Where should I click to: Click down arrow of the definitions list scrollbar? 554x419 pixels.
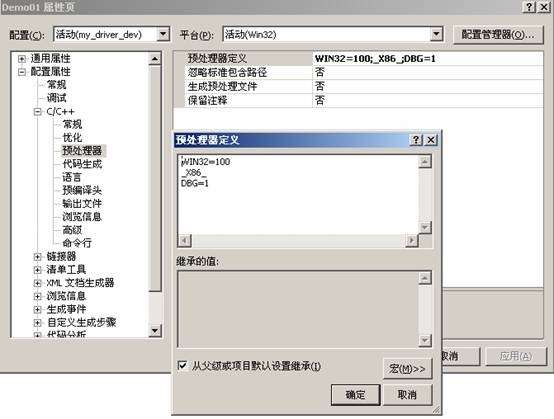click(x=425, y=227)
